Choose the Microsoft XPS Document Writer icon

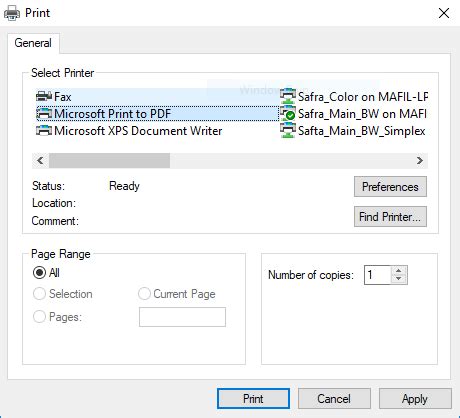[44, 131]
